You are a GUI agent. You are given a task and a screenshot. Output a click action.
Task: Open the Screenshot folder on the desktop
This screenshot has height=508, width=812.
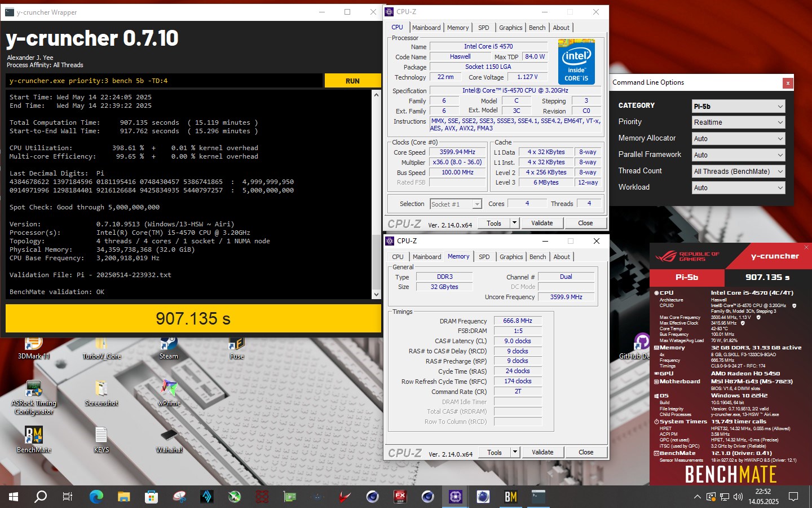click(101, 393)
